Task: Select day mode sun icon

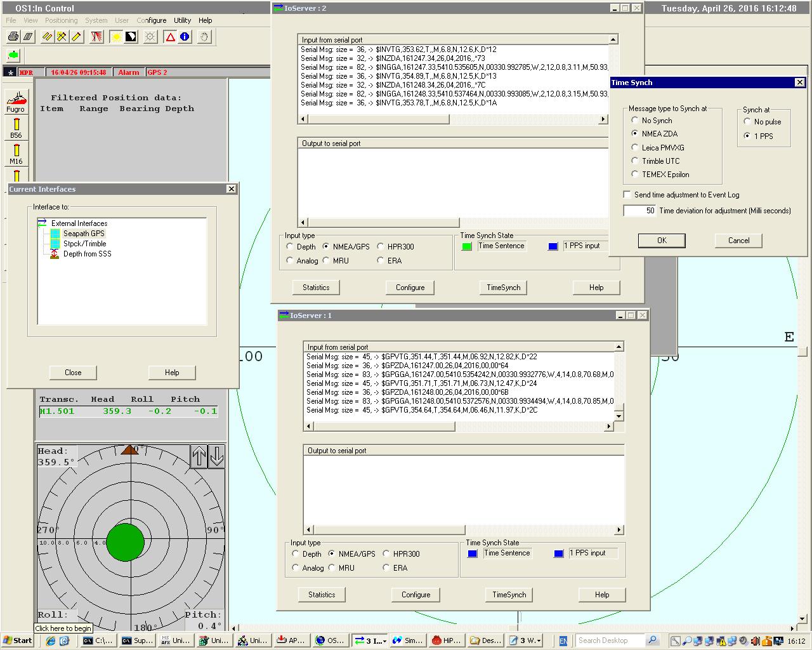Action: pos(116,37)
